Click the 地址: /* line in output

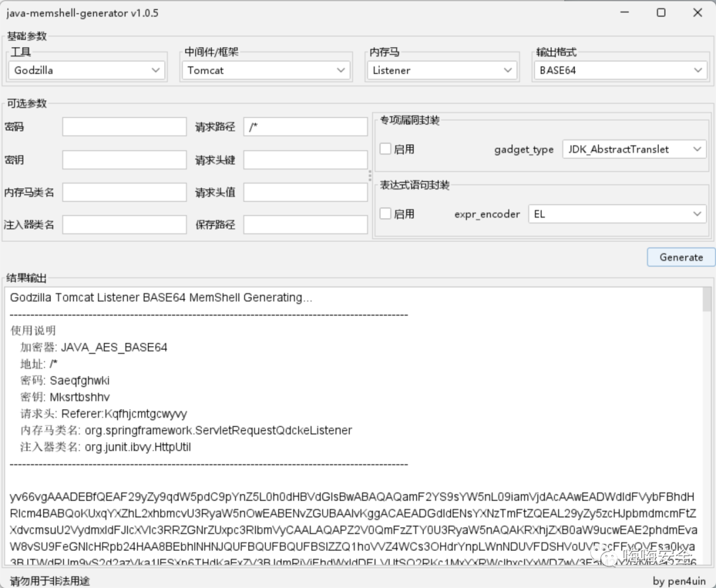tap(39, 364)
